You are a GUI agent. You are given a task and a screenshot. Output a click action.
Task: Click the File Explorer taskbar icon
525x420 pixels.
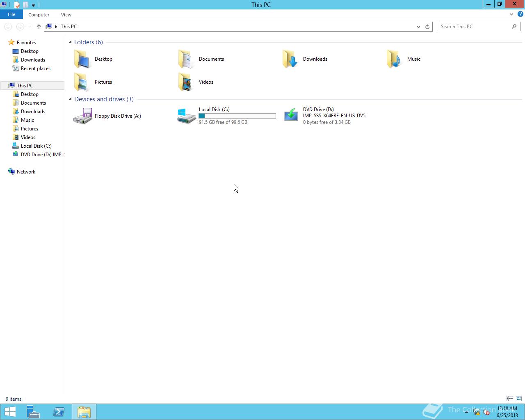pos(84,412)
